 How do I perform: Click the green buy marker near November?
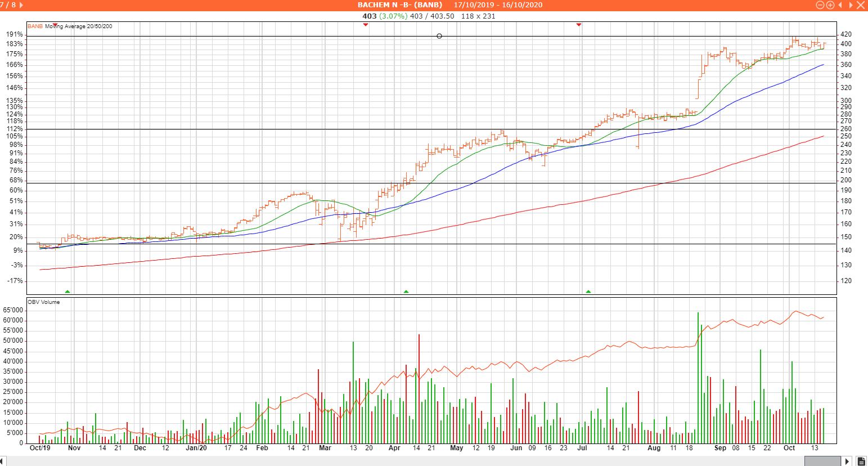(x=68, y=292)
